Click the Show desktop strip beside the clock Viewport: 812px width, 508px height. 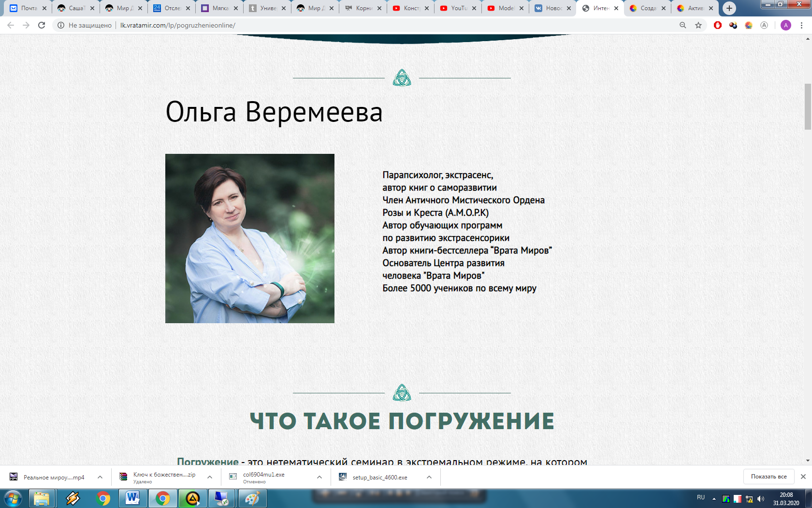pyautogui.click(x=809, y=498)
